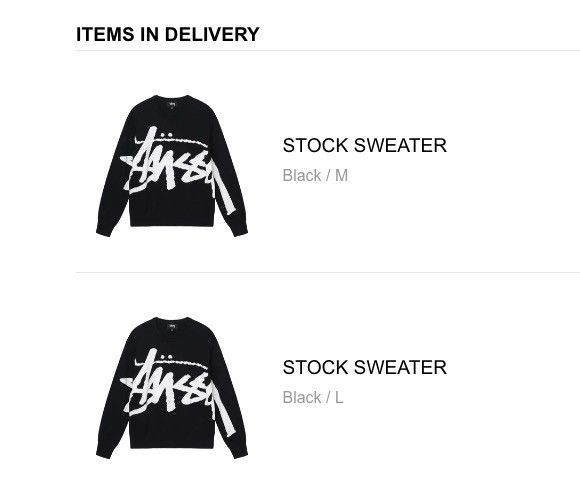The image size is (580, 480).
Task: Open the Black / M sweater thumbnail
Action: click(x=172, y=166)
